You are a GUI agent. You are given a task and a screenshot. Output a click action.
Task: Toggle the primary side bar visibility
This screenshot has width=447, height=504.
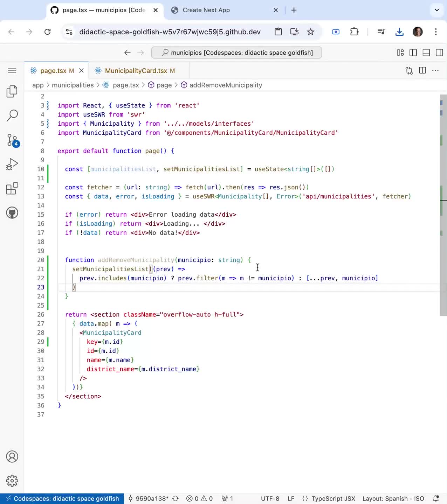[413, 52]
